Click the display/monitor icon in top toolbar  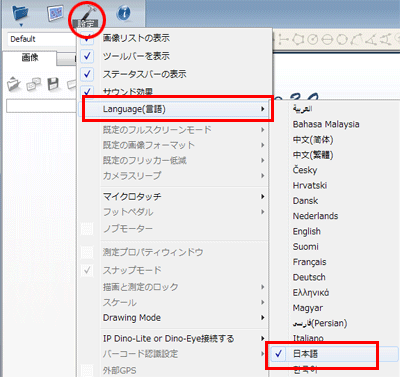55,13
